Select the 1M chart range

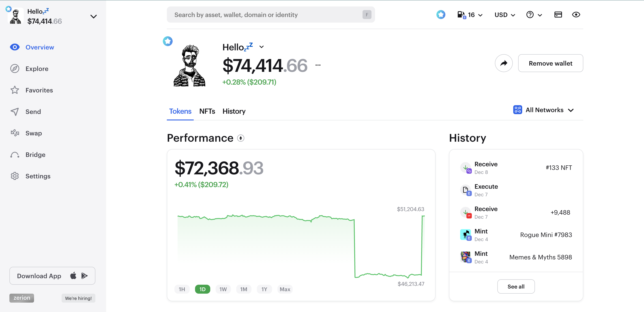[243, 289]
